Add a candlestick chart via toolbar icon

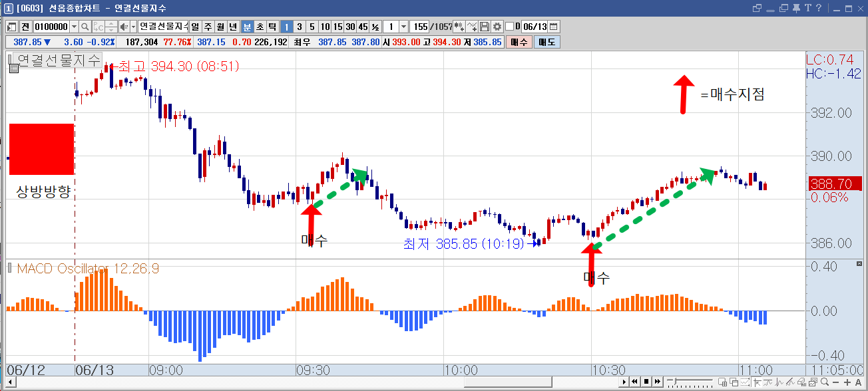(x=459, y=27)
